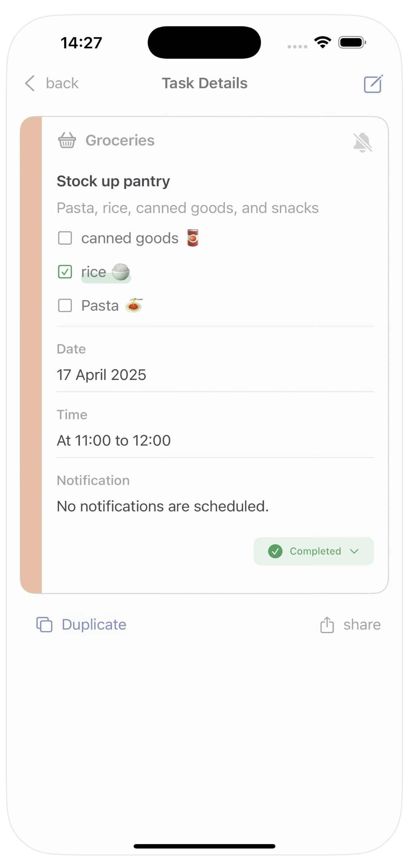The width and height of the screenshot is (413, 868).
Task: Tap the Groceries basket icon
Action: point(67,140)
